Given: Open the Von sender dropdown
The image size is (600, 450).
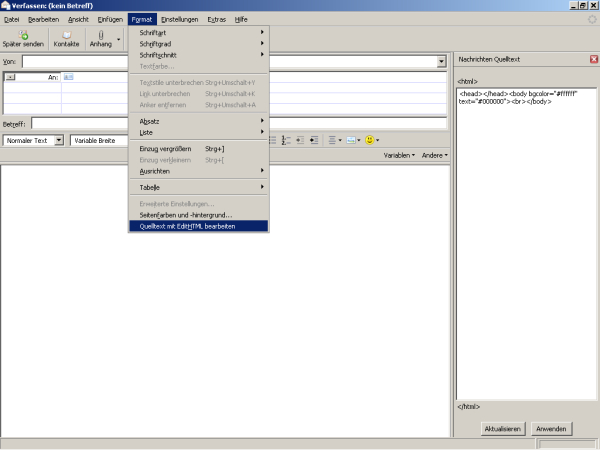Looking at the screenshot, I should (x=442, y=61).
